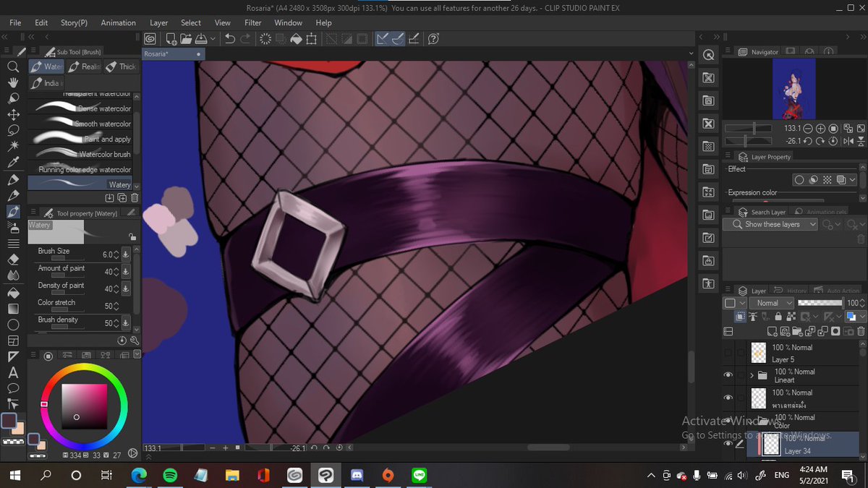Viewport: 868px width, 488px height.
Task: Hide Layer 34 with its eye icon
Action: [x=728, y=444]
